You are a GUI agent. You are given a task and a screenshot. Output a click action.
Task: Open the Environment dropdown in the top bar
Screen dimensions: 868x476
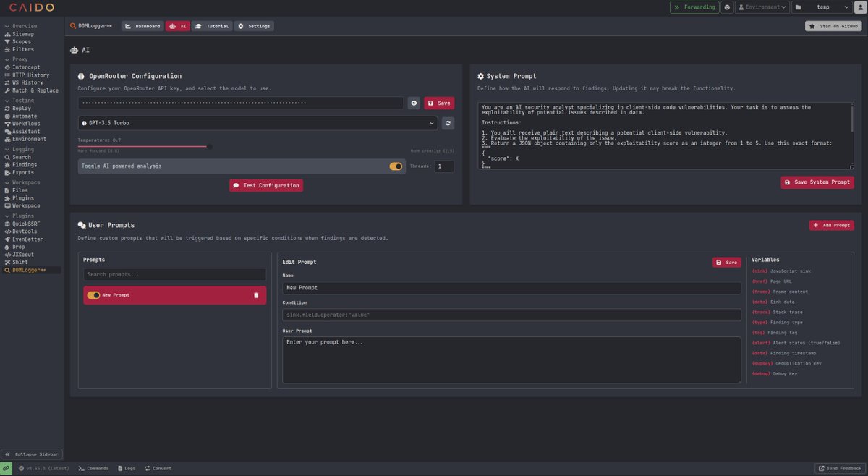762,7
